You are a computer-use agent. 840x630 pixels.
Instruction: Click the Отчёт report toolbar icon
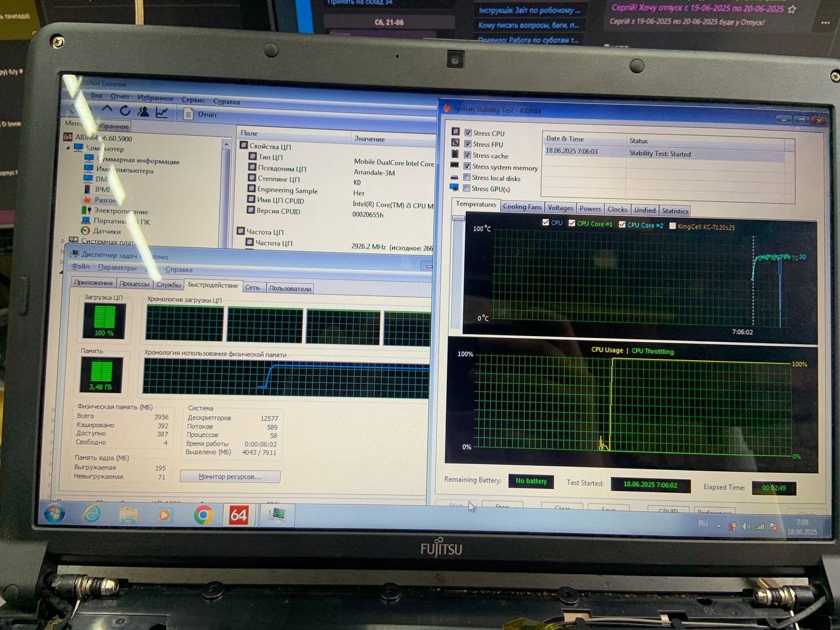pos(189,114)
